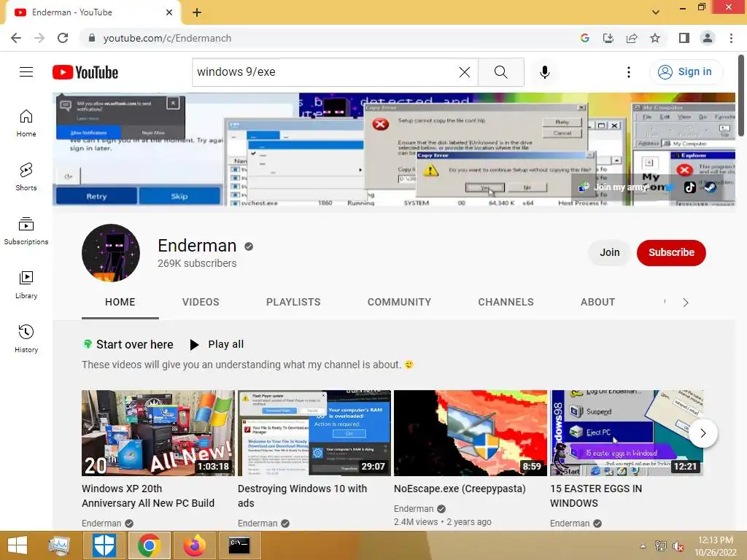
Task: Share this page via address bar icon
Action: (x=632, y=38)
